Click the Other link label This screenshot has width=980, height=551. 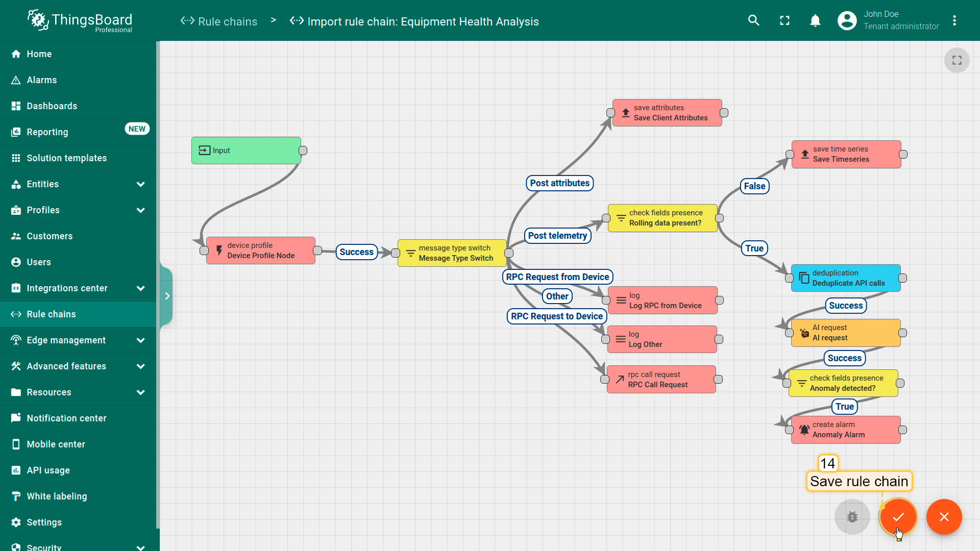tap(557, 296)
